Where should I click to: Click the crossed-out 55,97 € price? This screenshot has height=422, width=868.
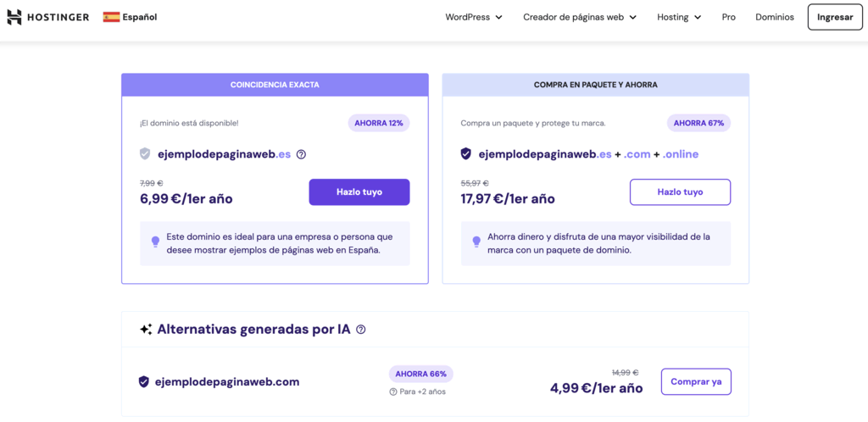point(475,183)
